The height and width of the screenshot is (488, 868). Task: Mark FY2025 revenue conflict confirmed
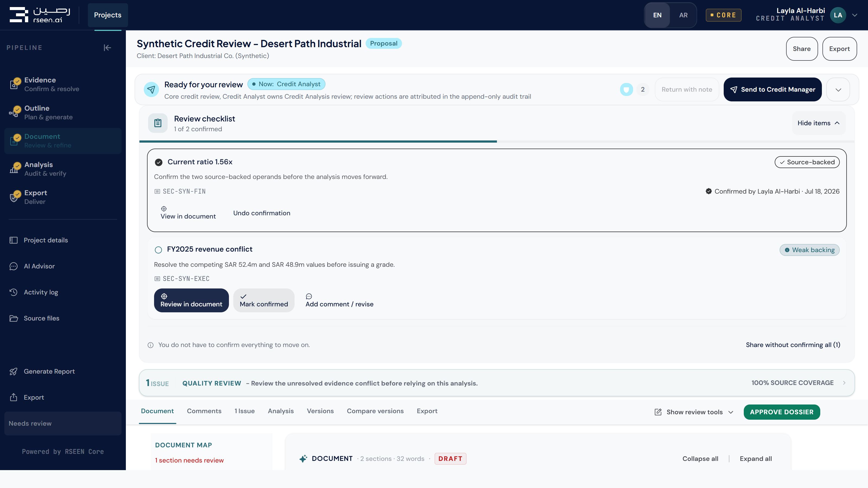(264, 300)
